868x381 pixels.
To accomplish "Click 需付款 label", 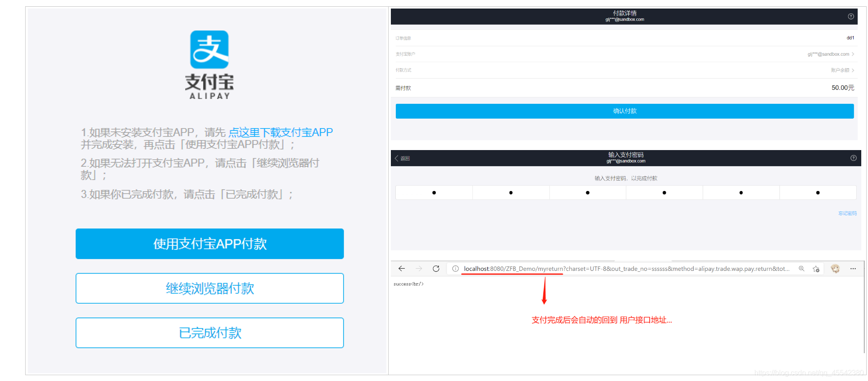I will tap(403, 89).
